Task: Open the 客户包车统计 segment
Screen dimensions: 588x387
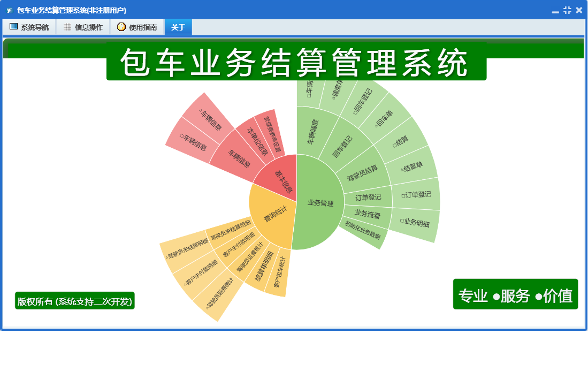Action: click(279, 272)
